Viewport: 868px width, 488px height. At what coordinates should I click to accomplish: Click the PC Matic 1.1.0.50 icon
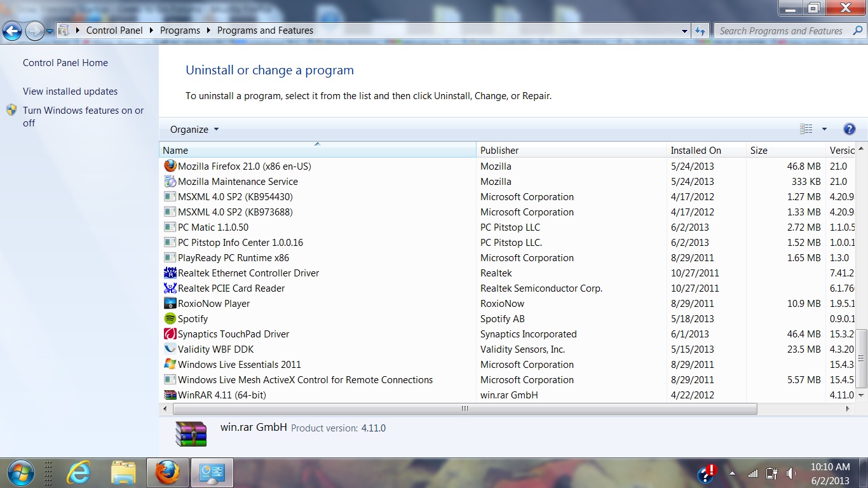pos(170,227)
